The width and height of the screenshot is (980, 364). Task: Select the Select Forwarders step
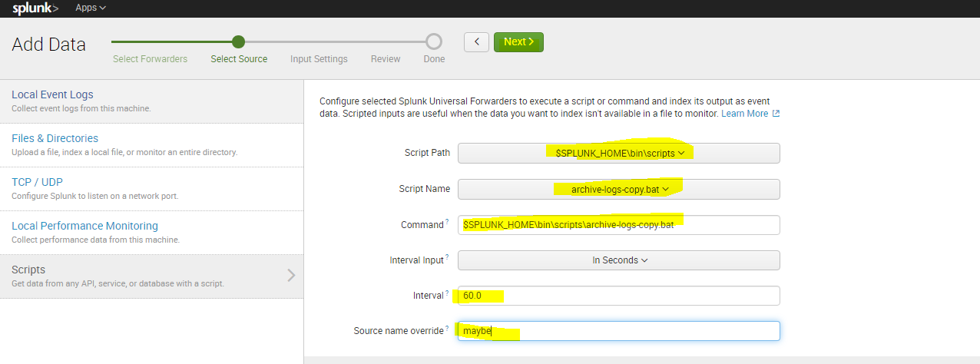click(150, 59)
